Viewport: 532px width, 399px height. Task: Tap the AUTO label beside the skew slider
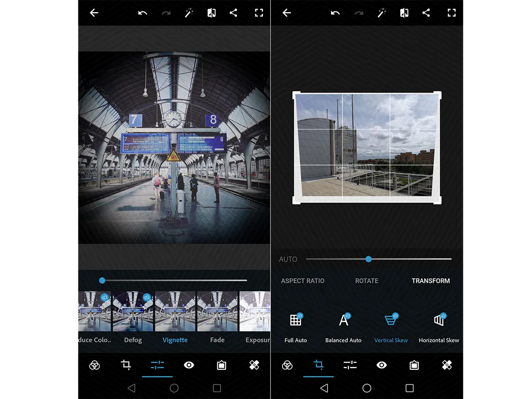coord(288,259)
